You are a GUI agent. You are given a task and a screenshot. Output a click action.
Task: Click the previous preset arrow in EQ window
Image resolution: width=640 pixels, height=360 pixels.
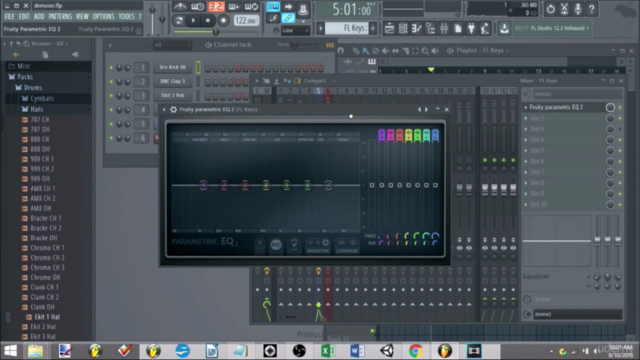419,109
